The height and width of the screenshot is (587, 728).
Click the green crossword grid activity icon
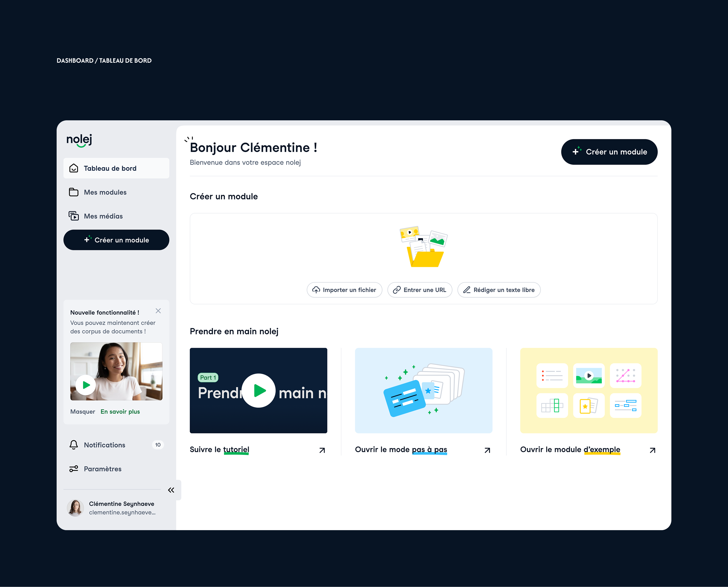coord(552,406)
